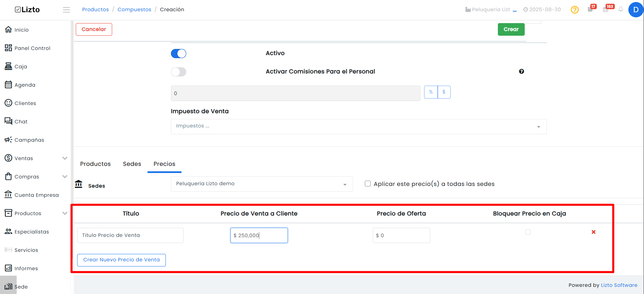
Task: Click the notification bell icon
Action: click(621, 9)
